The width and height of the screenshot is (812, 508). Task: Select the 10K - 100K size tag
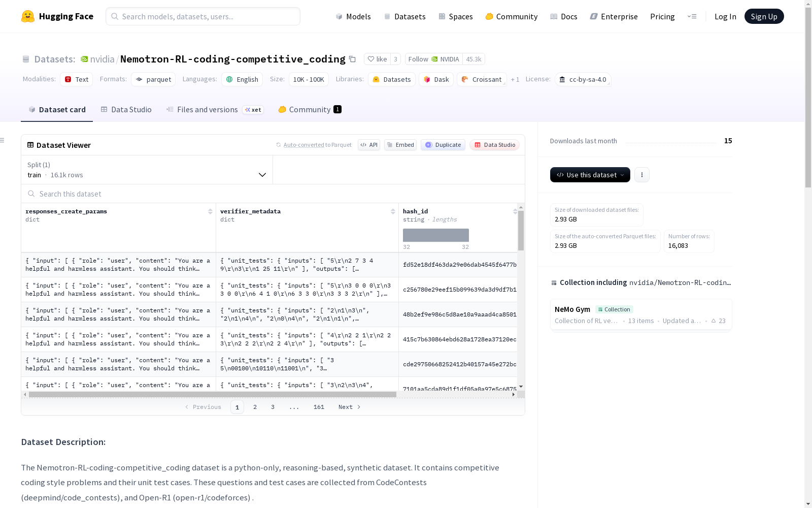309,79
